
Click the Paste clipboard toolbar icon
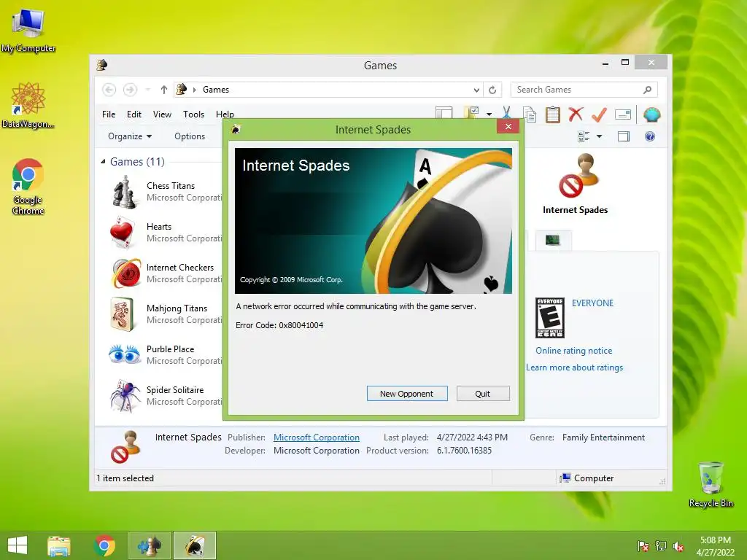click(553, 114)
